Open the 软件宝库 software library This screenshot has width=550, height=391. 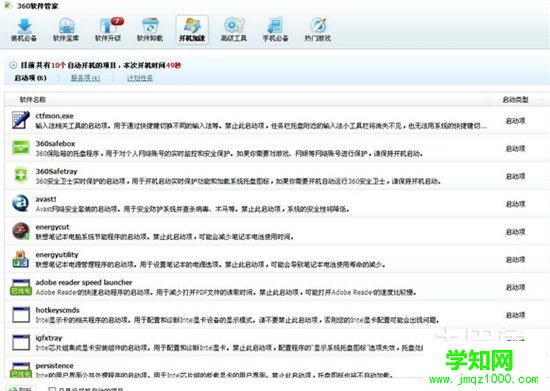coord(66,31)
